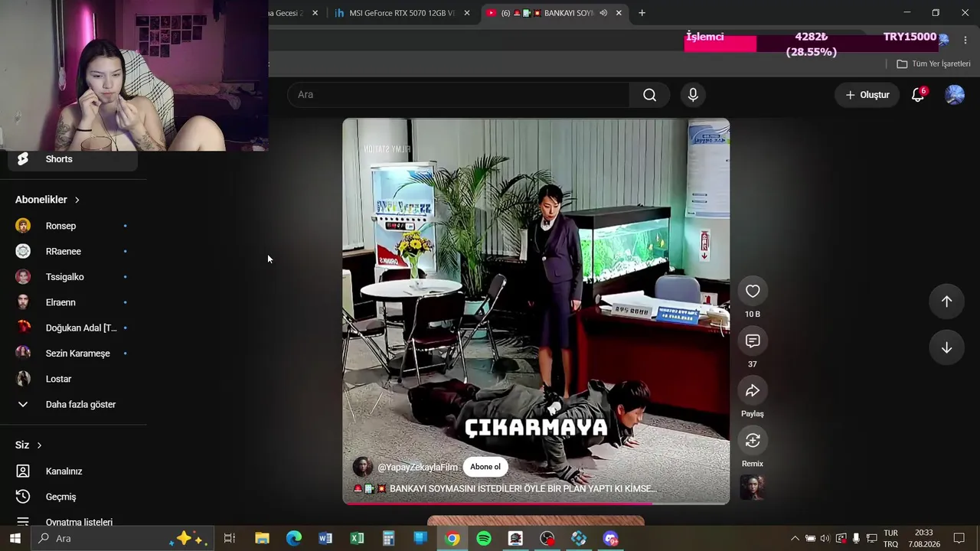Click the Google Chrome taskbar icon
Image resolution: width=980 pixels, height=551 pixels.
[452, 539]
